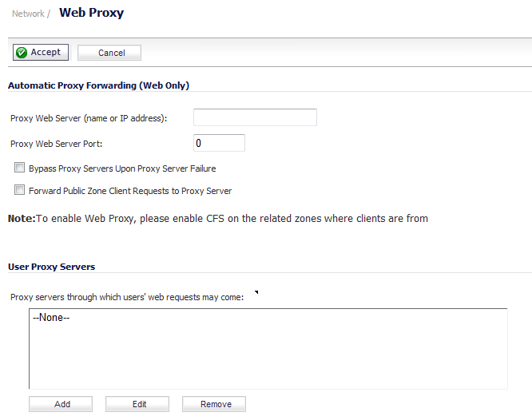Click the Automatic Proxy Forwarding section heading
The height and width of the screenshot is (420, 532).
99,85
